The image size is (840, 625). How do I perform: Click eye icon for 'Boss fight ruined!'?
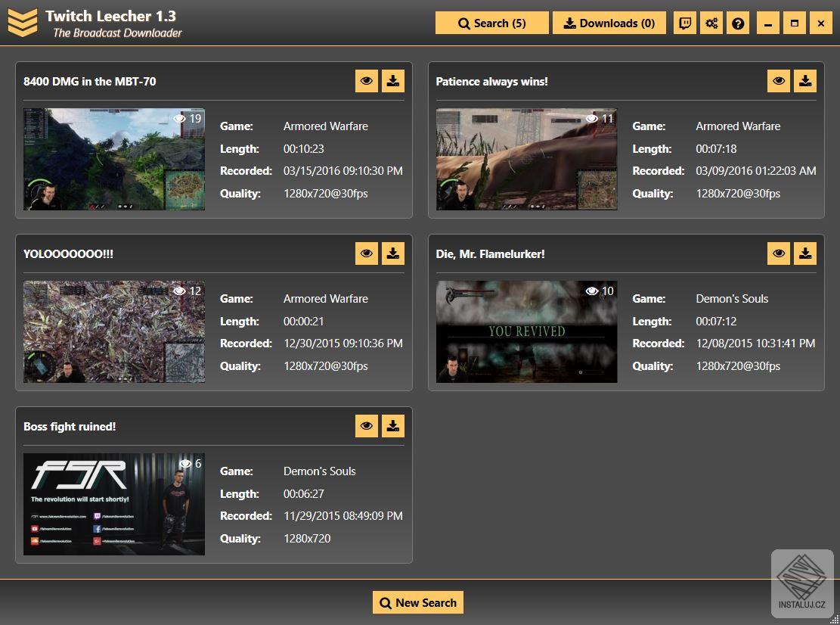click(x=367, y=426)
